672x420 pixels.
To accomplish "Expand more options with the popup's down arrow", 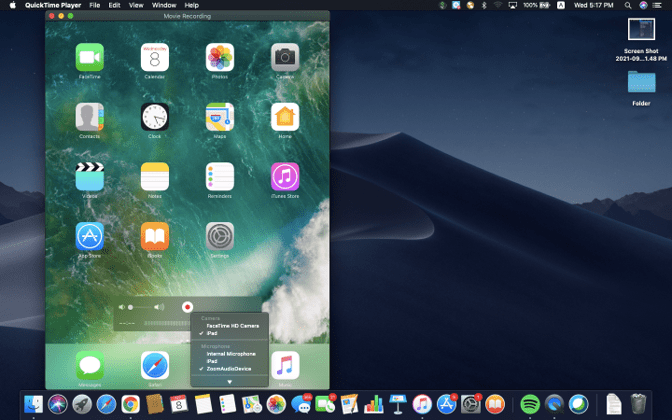I will tap(229, 381).
